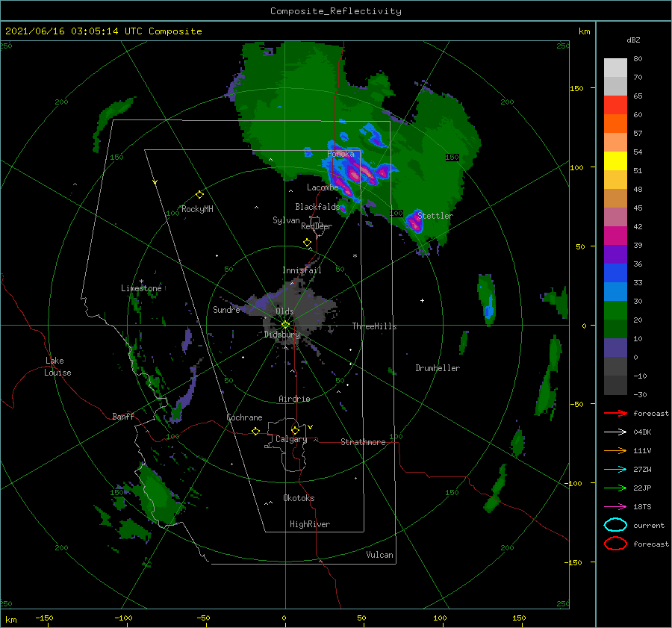Select the 65 dBZ red color swatch

point(615,105)
